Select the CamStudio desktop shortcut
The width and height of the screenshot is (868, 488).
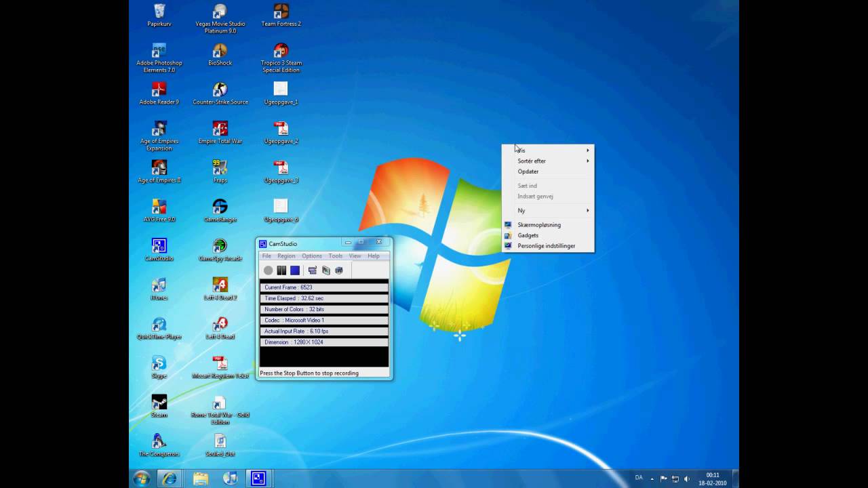159,249
